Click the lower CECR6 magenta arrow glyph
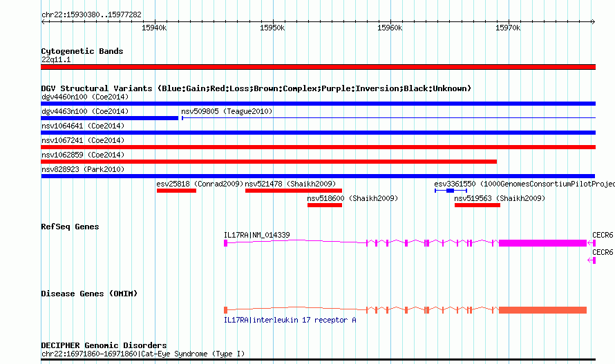Viewport: 615px width, 364px height. (x=592, y=260)
